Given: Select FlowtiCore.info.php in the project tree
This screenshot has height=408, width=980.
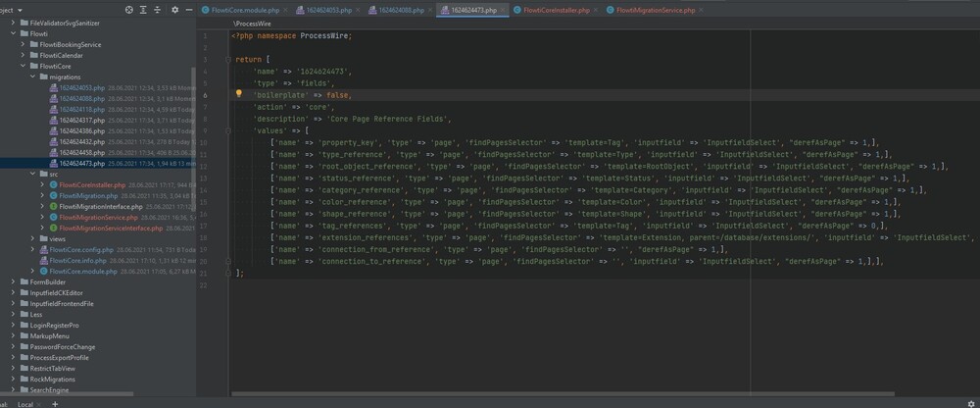Looking at the screenshot, I should [x=77, y=260].
